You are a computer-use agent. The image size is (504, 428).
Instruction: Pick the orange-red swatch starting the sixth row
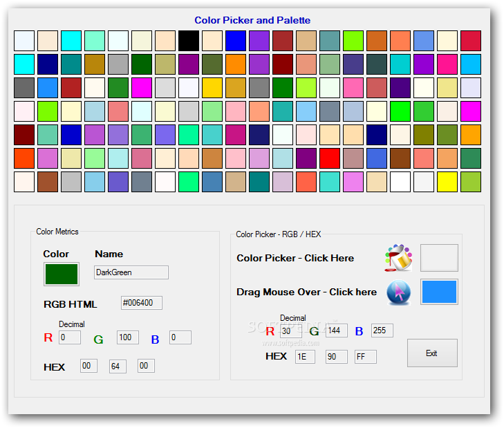pyautogui.click(x=24, y=158)
